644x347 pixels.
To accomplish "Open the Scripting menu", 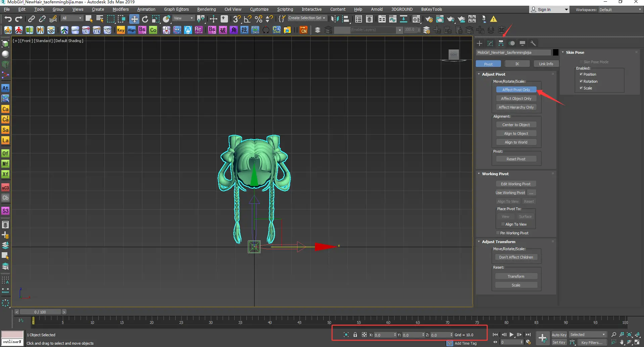I will (x=285, y=9).
